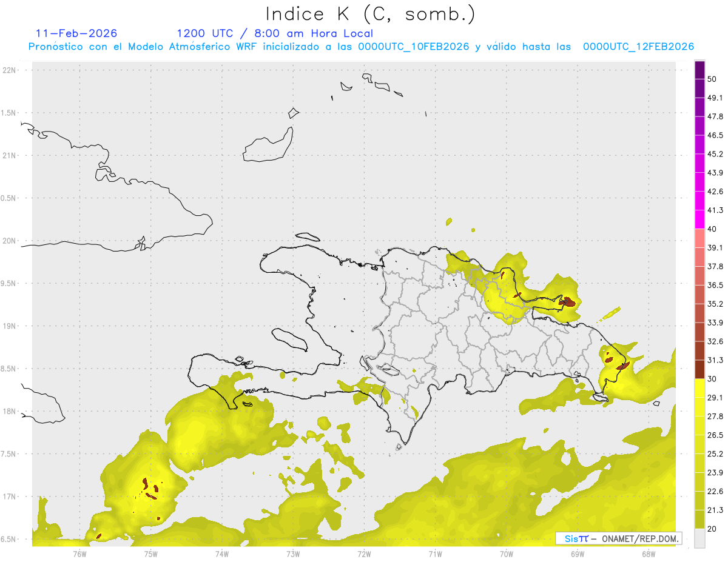This screenshot has width=728, height=562.
Task: Pick the dark purple swatch beside 50
Action: tap(699, 70)
